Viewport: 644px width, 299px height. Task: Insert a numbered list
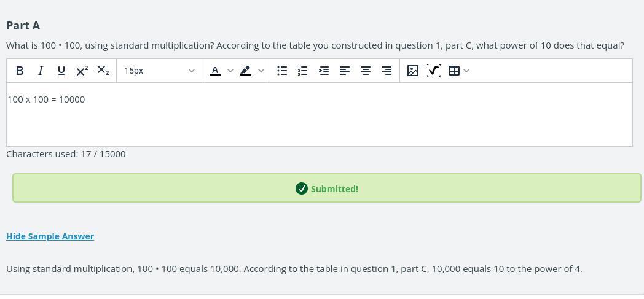coord(302,71)
